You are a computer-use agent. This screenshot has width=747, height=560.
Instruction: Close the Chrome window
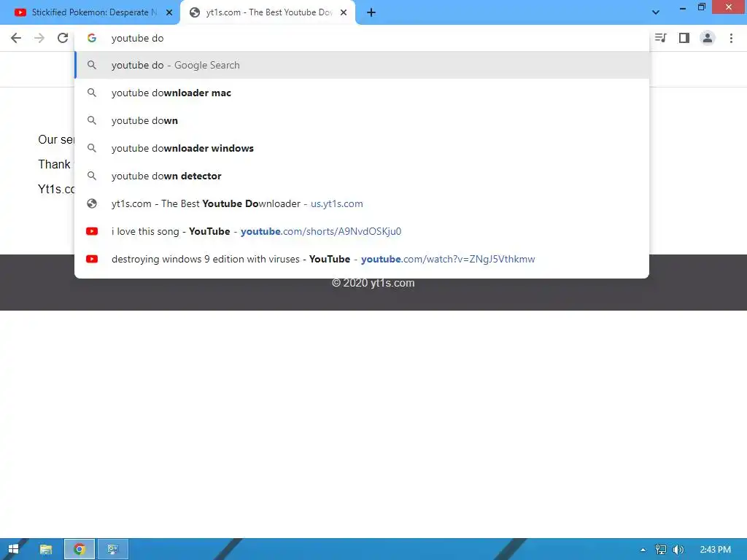click(729, 7)
